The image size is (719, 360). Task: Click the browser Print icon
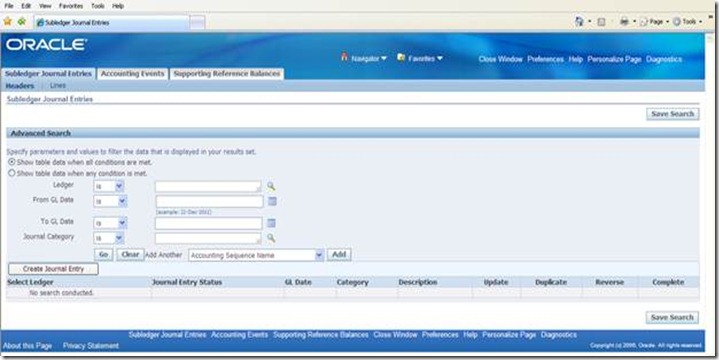[x=624, y=22]
